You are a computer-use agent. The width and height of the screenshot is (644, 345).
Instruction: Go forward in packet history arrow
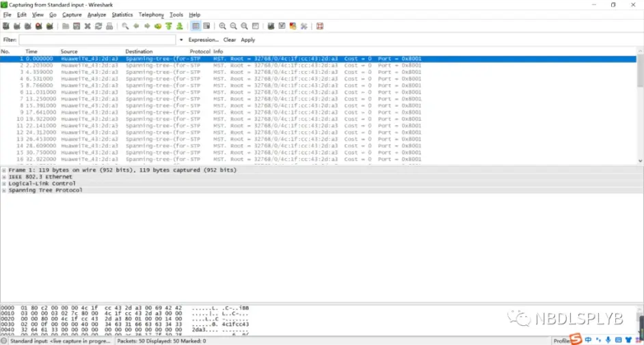(147, 26)
